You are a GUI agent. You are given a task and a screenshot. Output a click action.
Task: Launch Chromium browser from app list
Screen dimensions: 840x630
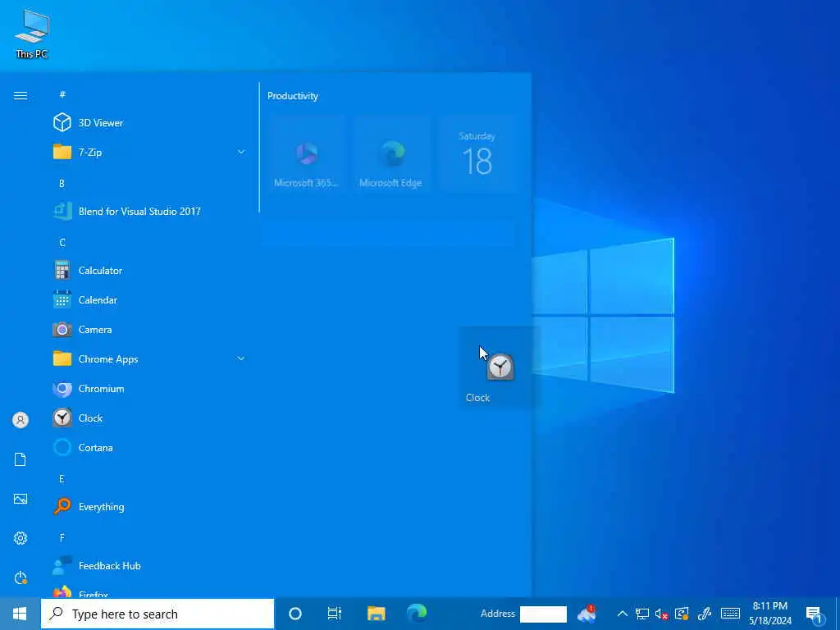[x=150, y=388]
